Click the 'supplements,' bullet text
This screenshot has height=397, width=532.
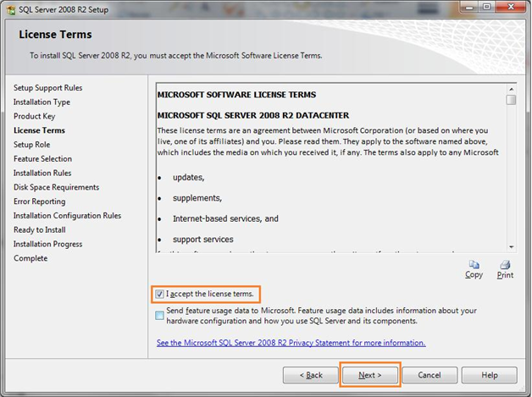197,198
